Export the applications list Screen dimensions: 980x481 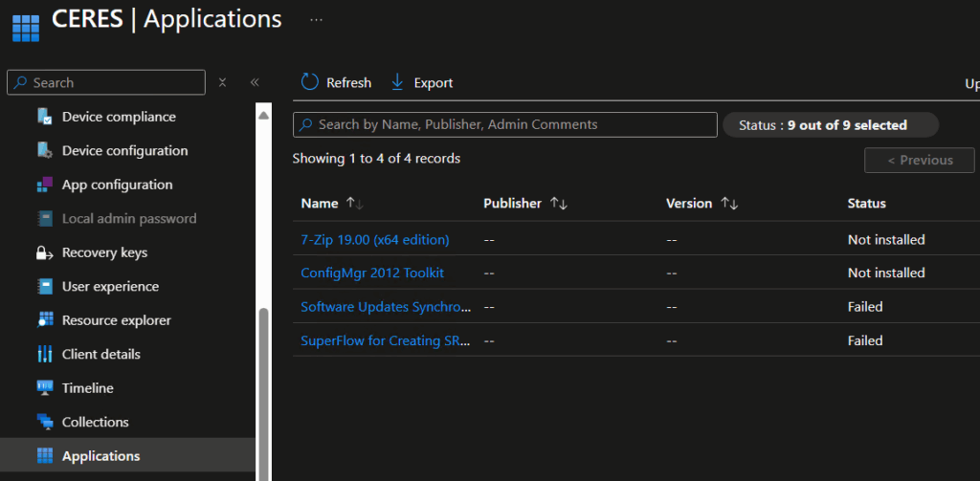pyautogui.click(x=422, y=83)
